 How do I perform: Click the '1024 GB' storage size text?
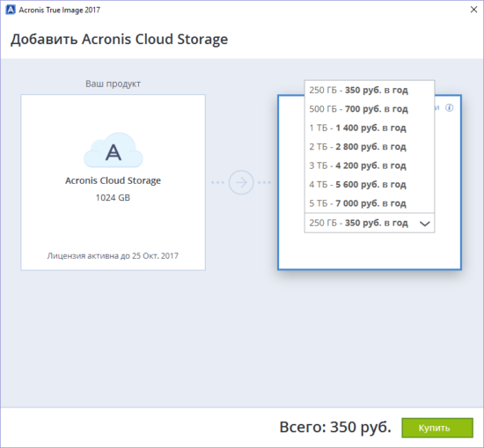pyautogui.click(x=113, y=198)
